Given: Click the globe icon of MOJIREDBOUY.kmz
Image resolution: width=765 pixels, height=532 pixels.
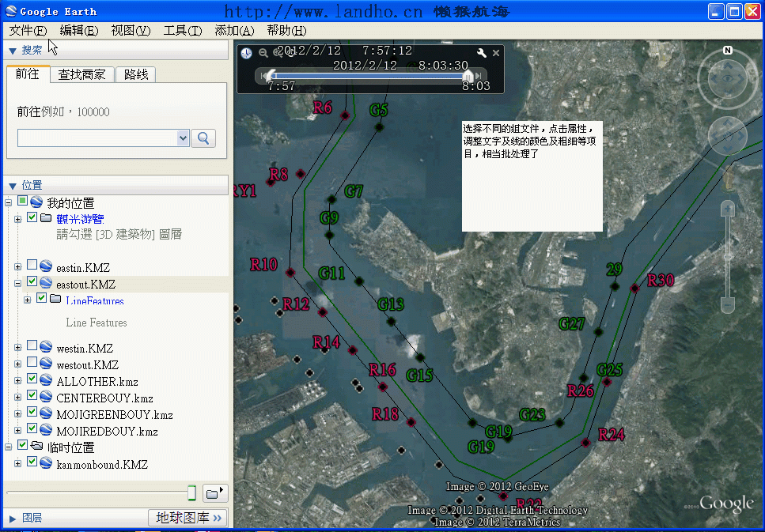Looking at the screenshot, I should 47,429.
